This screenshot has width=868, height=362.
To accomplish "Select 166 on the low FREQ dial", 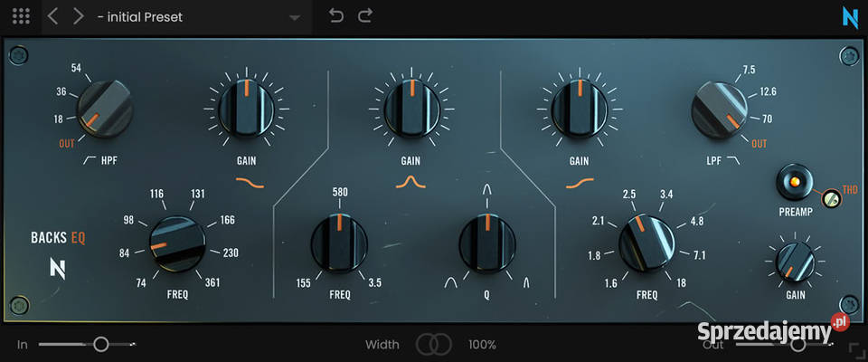I will pyautogui.click(x=226, y=220).
